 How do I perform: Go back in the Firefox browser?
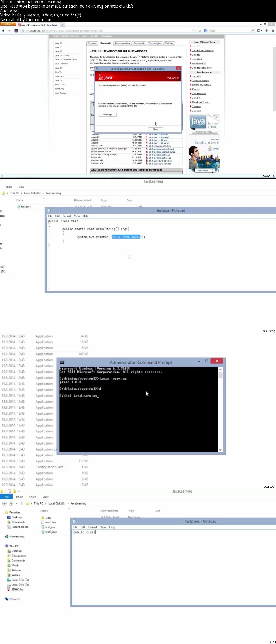pyautogui.click(x=3, y=31)
